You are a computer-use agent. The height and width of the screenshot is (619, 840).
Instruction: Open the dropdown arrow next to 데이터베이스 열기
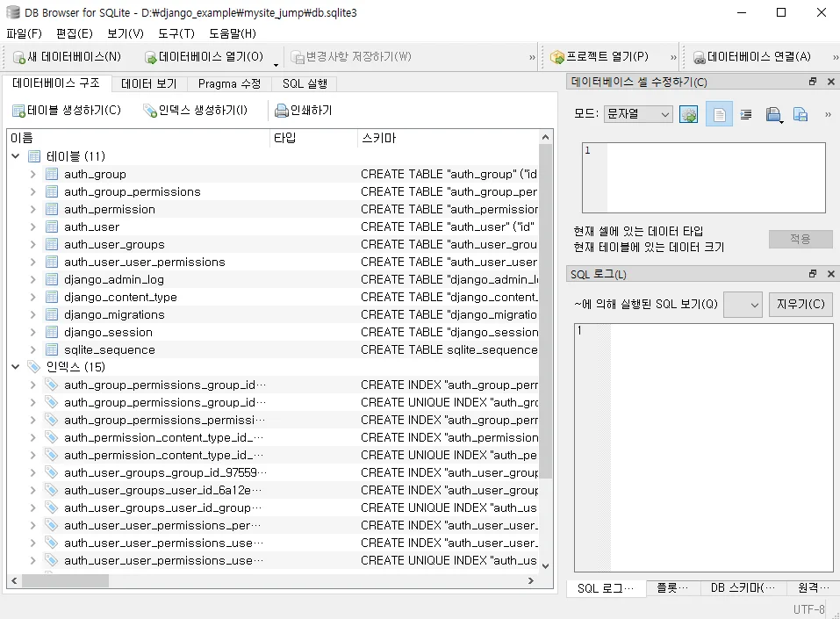click(x=276, y=64)
